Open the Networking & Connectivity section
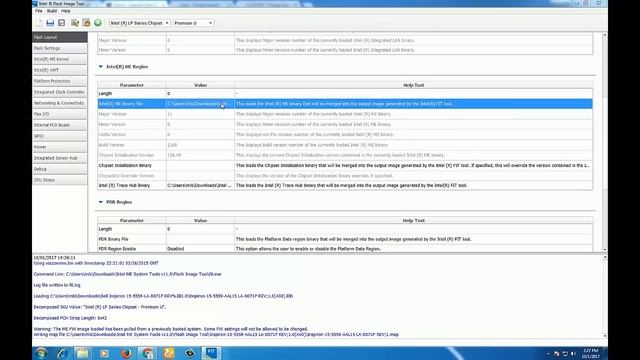This screenshot has height=360, width=640. [x=60, y=103]
